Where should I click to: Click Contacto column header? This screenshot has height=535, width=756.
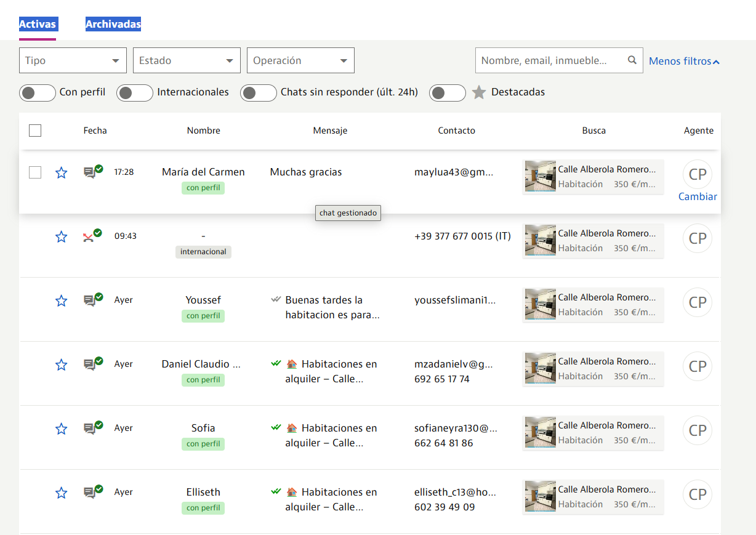coord(456,131)
